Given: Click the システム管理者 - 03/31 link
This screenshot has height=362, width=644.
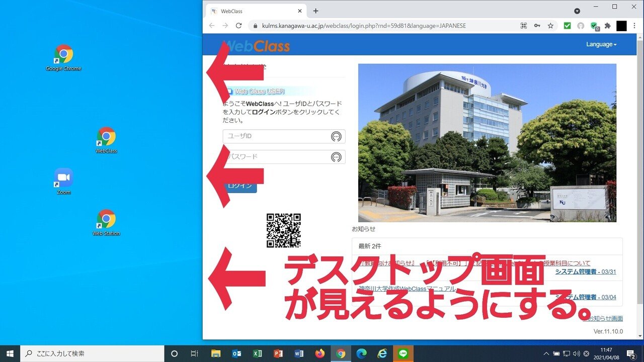Looking at the screenshot, I should (586, 272).
